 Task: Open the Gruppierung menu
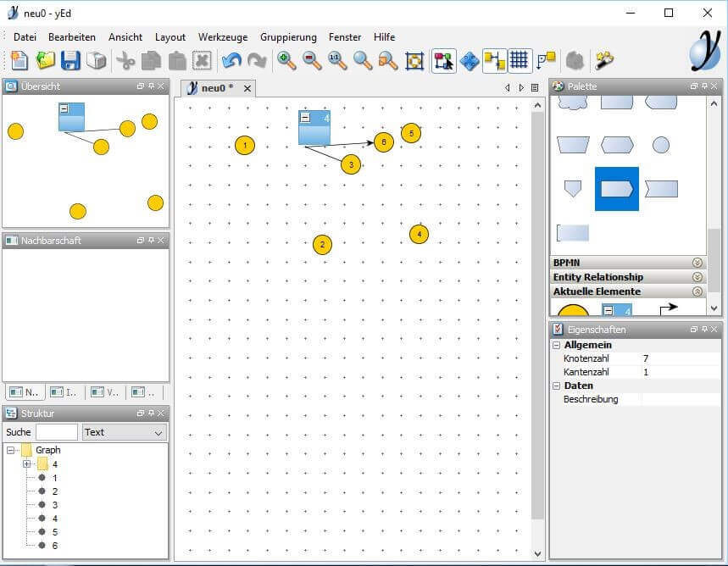pos(288,37)
